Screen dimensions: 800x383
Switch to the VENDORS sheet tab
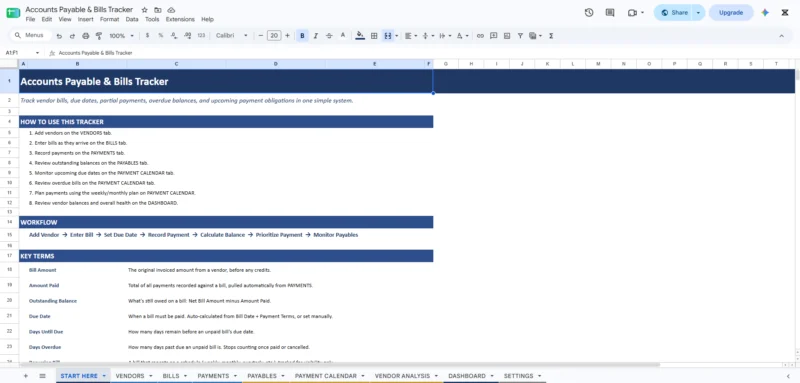pos(130,376)
